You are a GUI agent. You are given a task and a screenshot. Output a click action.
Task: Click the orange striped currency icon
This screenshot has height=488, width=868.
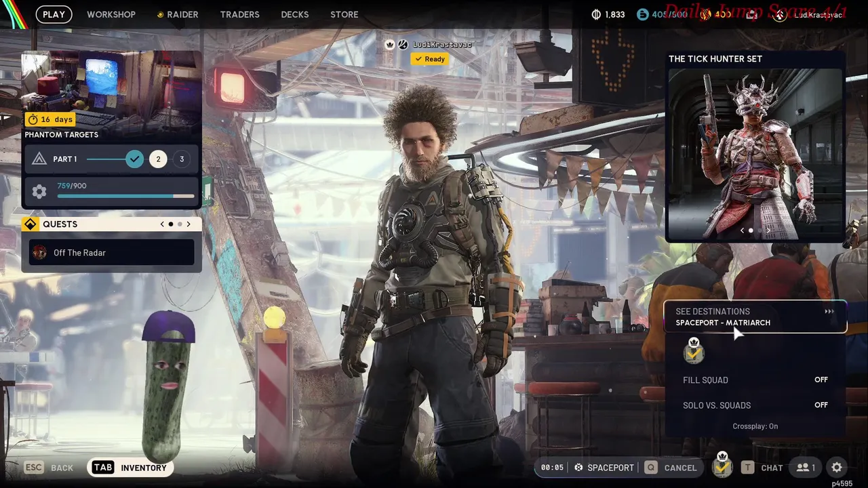[x=705, y=14]
